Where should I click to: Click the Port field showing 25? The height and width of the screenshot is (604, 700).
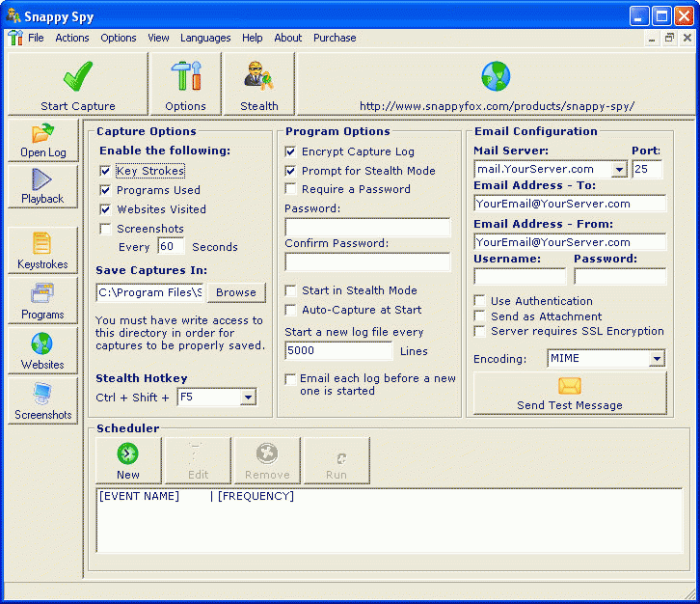pyautogui.click(x=647, y=169)
